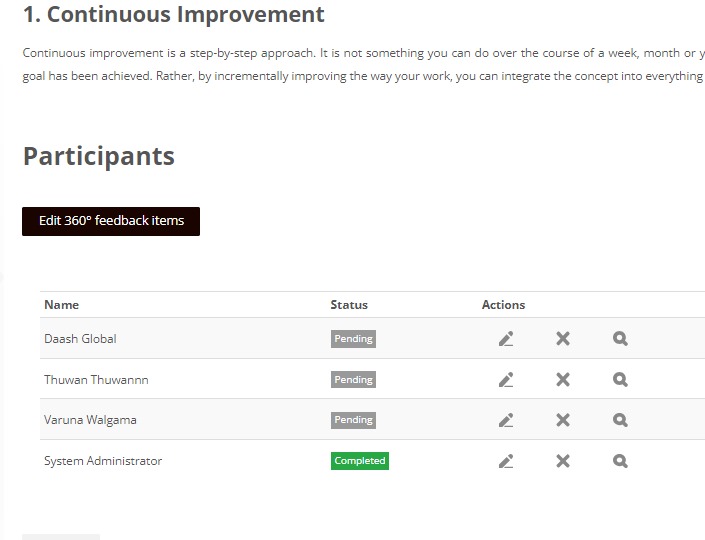Edit Varuna Walgama's entry with pencil icon
Screen dimensions: 705x540
[x=506, y=420]
